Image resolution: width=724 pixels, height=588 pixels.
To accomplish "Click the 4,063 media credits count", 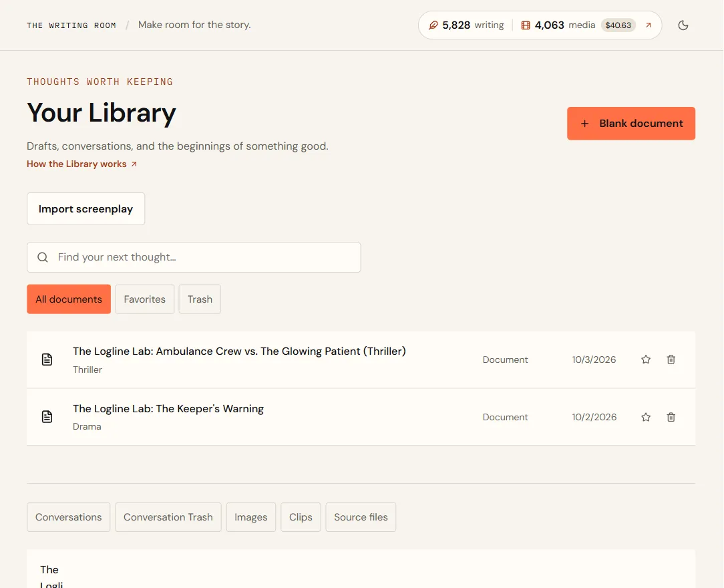I will [x=550, y=25].
